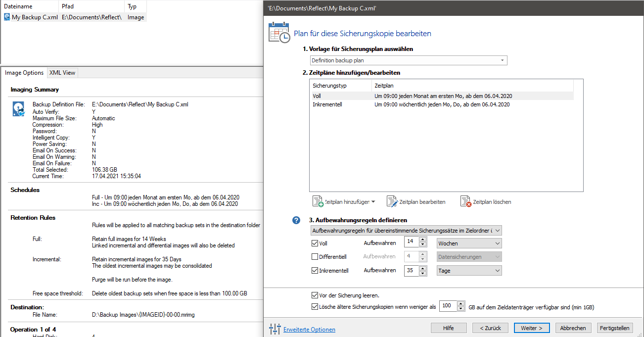Click the Image type cell in file list
The image size is (644, 337).
(x=136, y=17)
